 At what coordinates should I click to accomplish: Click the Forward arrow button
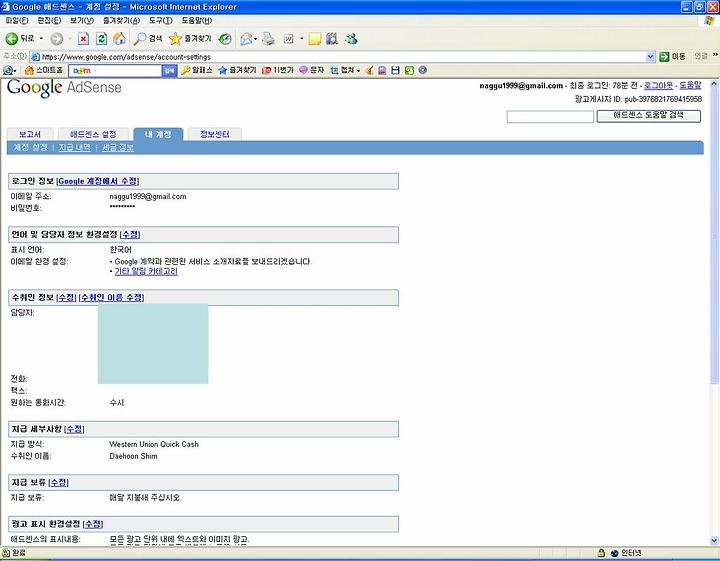point(56,39)
